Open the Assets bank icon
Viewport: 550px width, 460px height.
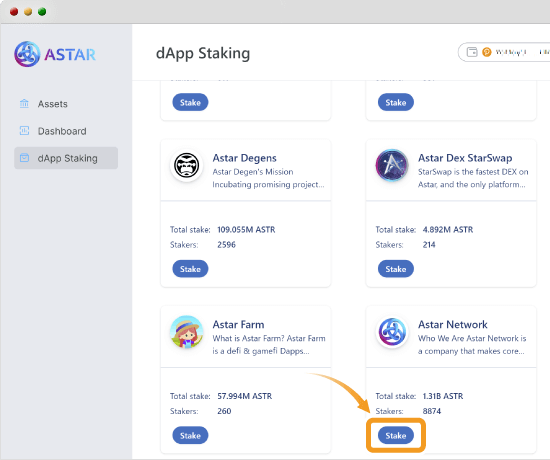24,104
